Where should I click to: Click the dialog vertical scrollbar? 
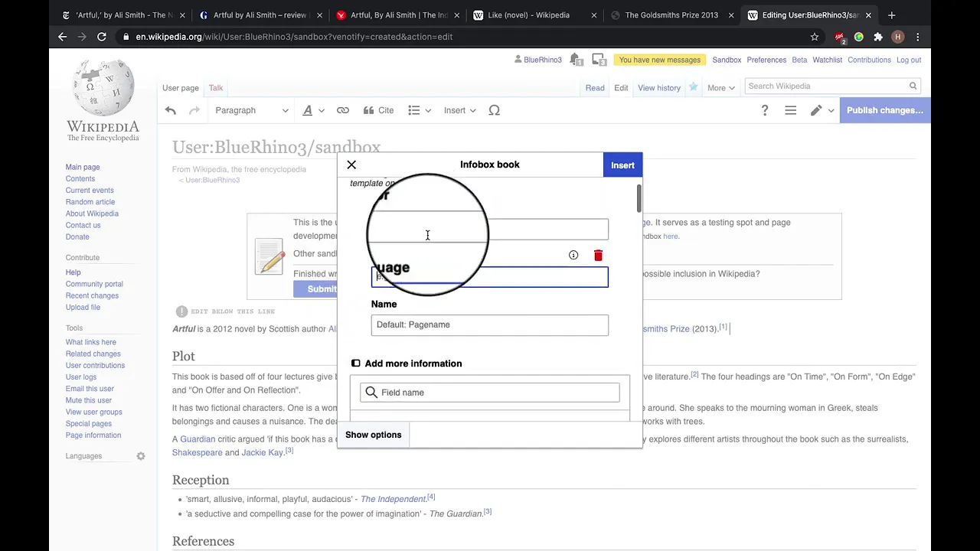tap(639, 199)
